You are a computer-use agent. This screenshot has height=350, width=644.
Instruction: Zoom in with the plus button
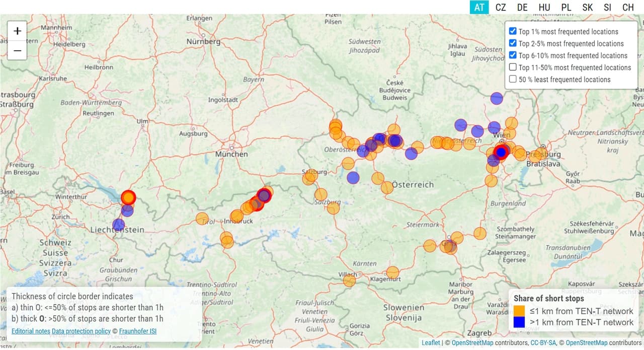tap(17, 31)
